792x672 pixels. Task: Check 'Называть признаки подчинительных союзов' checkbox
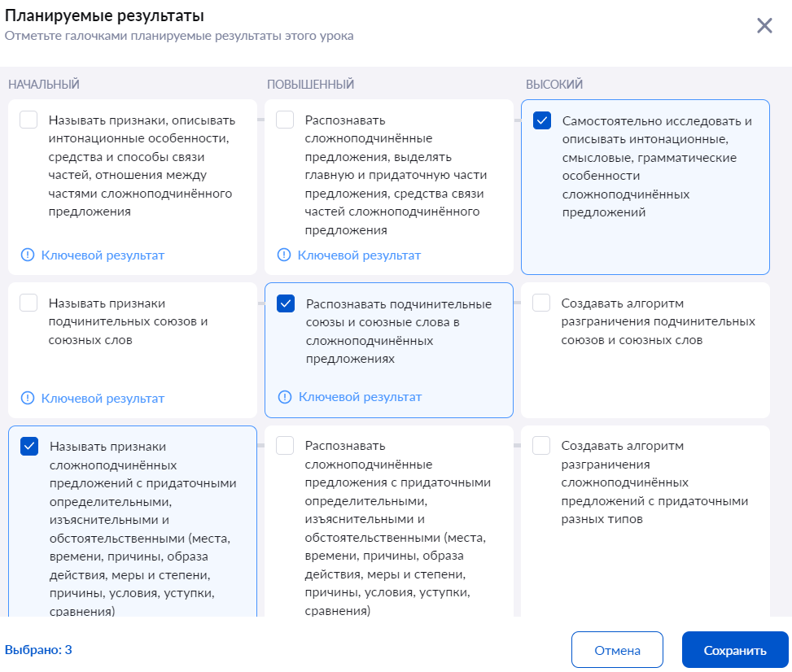click(28, 303)
